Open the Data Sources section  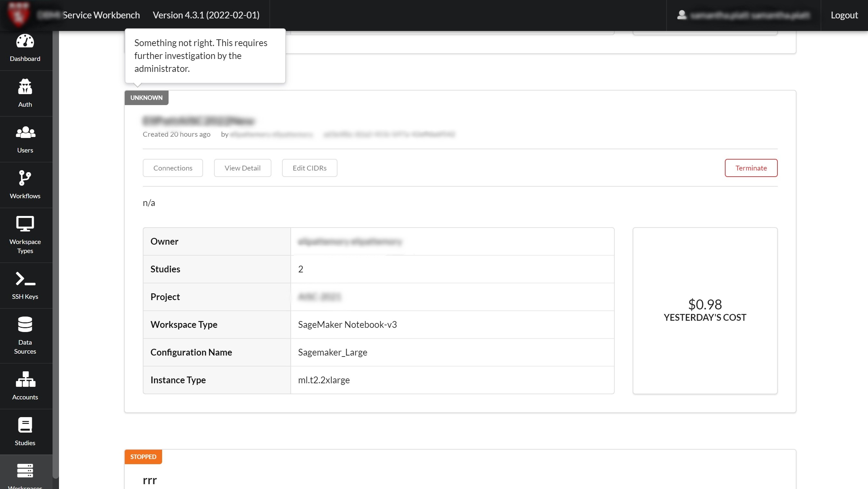tap(25, 335)
